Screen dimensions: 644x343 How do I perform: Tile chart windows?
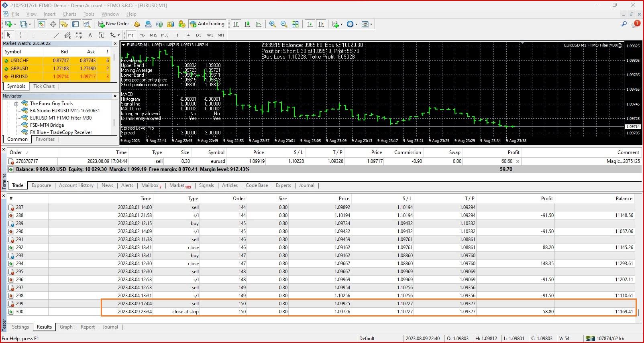tap(295, 24)
